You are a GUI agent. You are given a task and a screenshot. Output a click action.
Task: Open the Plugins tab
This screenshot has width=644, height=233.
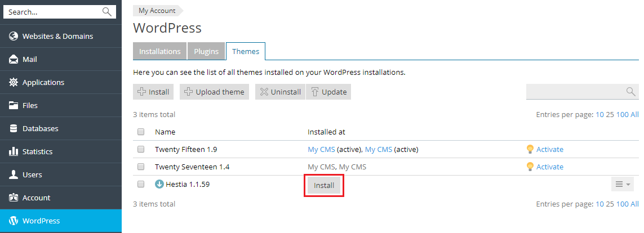click(206, 51)
